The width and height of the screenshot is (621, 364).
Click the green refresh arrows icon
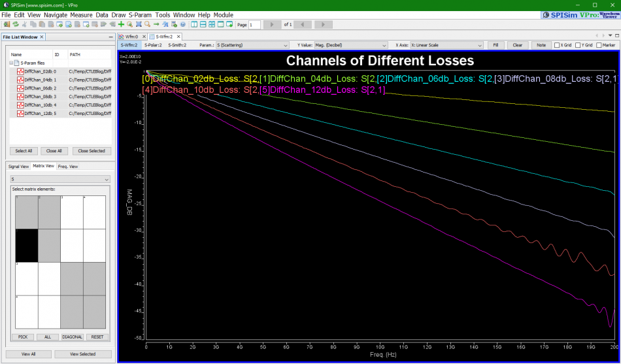[x=15, y=24]
